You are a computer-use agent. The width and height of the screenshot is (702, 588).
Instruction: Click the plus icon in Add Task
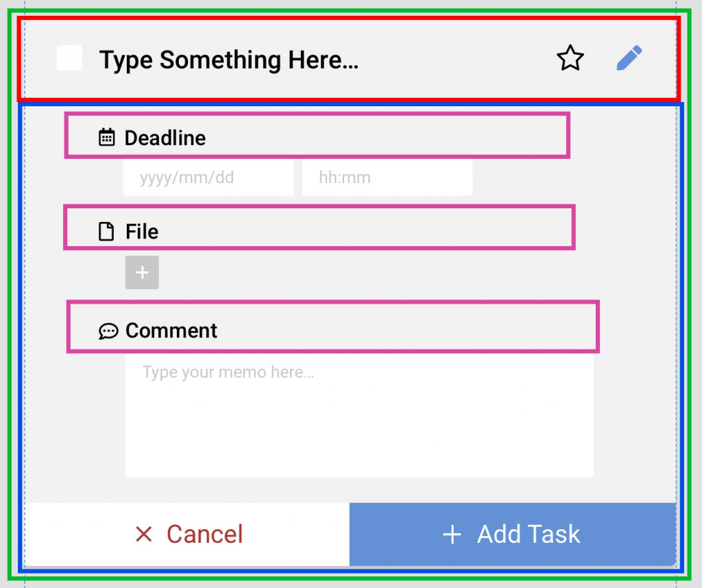click(452, 535)
